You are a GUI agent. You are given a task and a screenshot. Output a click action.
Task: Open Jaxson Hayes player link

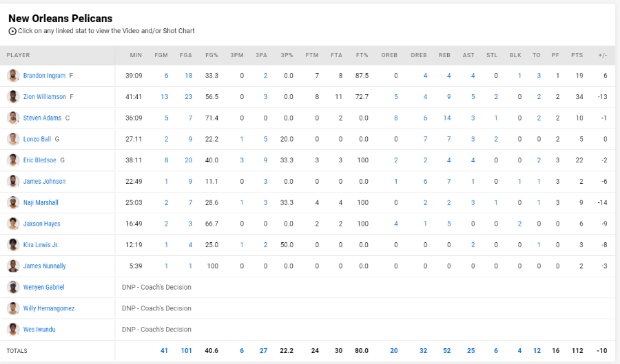click(41, 224)
